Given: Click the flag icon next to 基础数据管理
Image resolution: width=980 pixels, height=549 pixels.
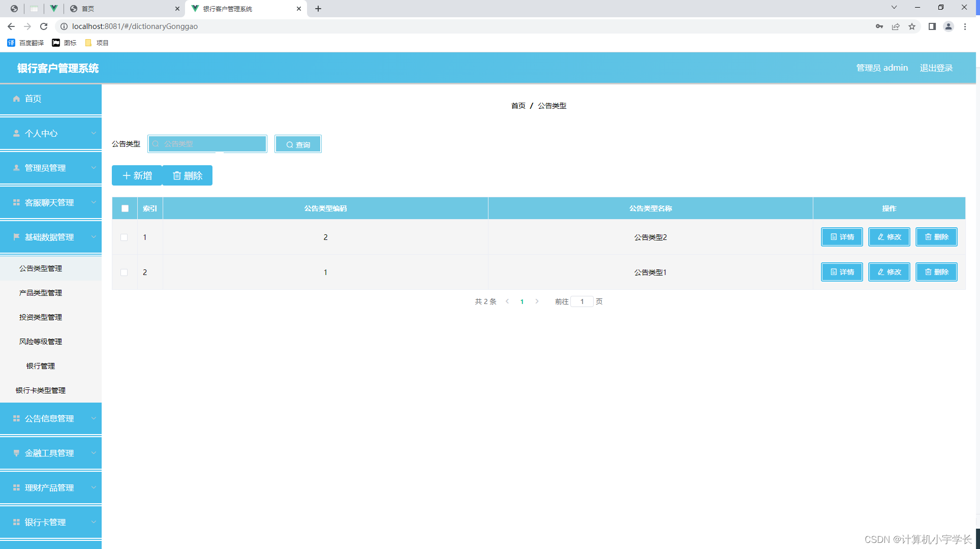Looking at the screenshot, I should (x=16, y=237).
